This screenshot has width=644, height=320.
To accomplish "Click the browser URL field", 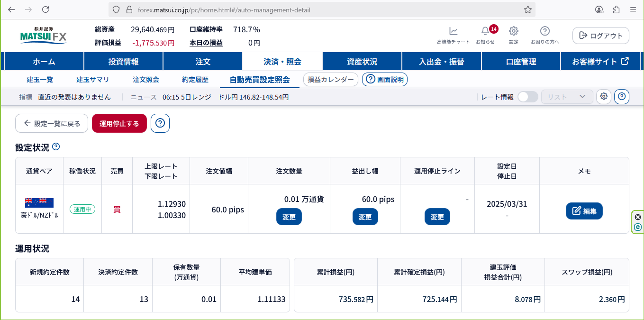I will click(322, 9).
